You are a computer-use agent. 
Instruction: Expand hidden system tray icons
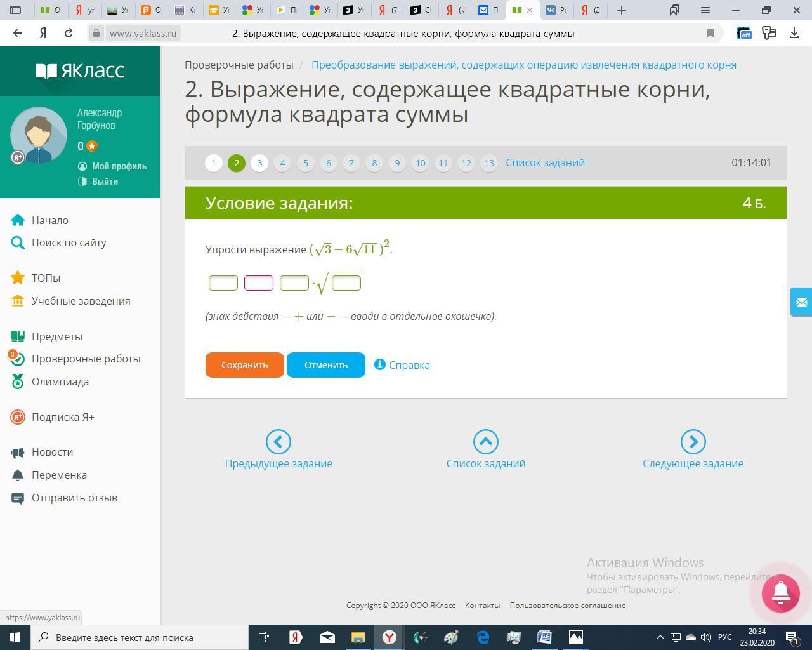[x=660, y=637]
